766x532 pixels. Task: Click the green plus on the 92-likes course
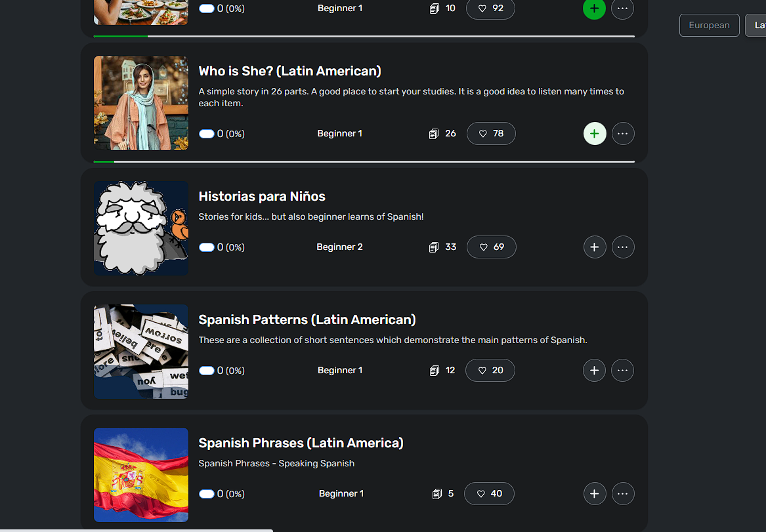[594, 9]
